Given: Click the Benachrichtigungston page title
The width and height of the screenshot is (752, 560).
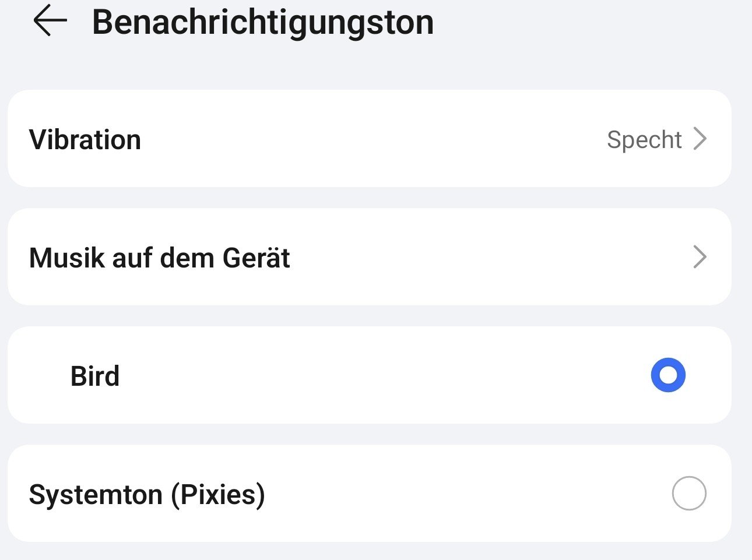Looking at the screenshot, I should click(262, 22).
